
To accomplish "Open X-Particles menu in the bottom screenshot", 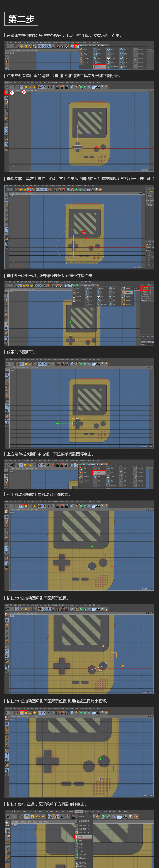I will 107,811.
